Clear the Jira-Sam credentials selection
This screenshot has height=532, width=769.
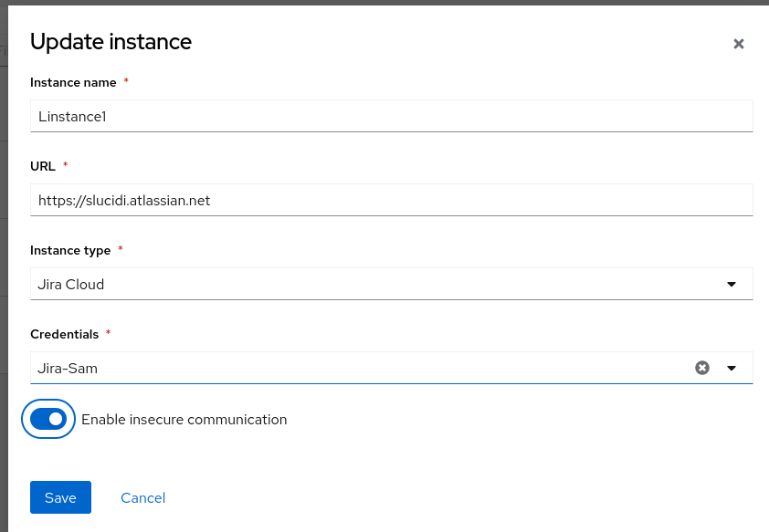pyautogui.click(x=701, y=368)
